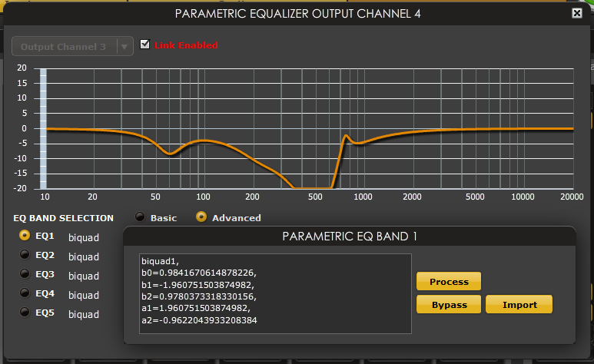Viewport: 594px width, 364px height.
Task: Select the EQ4 band radio button
Action: coord(25,293)
